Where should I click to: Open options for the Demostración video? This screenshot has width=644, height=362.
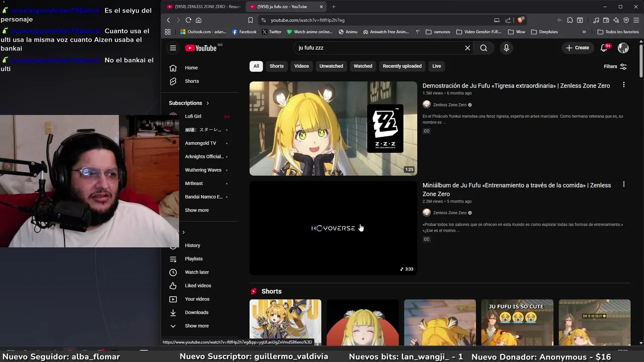[624, 85]
